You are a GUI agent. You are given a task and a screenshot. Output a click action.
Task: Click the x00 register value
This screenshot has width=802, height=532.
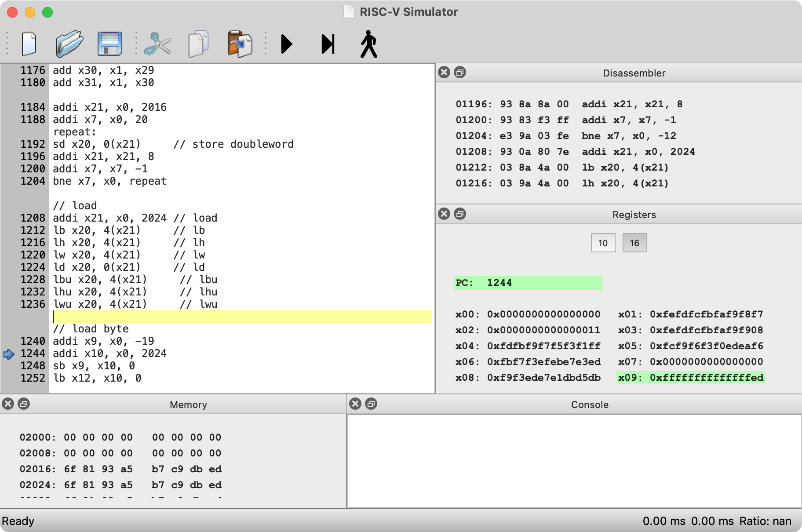[544, 314]
